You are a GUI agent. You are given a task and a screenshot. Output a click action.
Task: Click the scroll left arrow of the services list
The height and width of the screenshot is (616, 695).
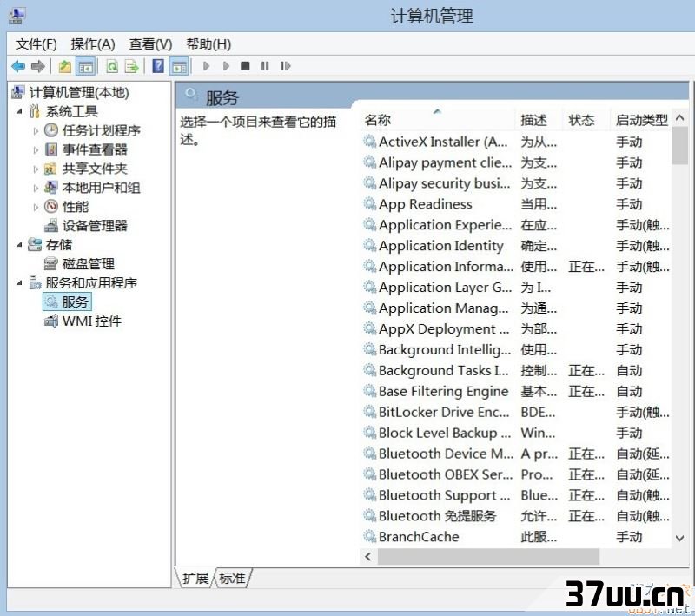(x=368, y=557)
